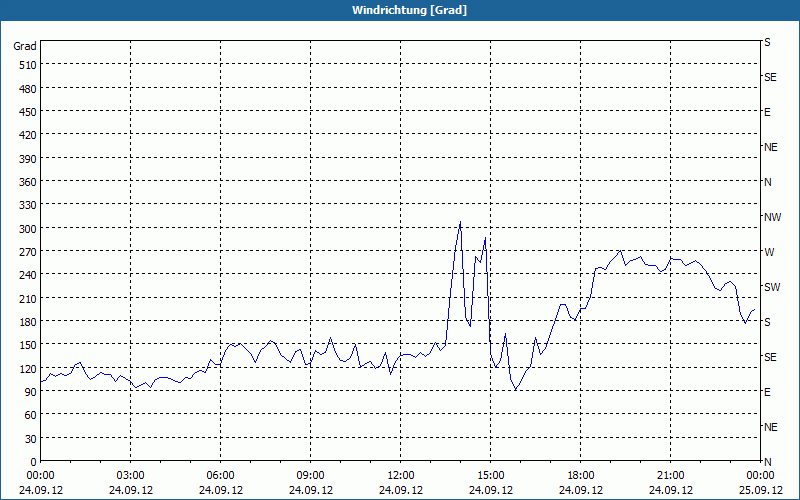Image resolution: width=800 pixels, height=500 pixels.
Task: Select the 18:00 time label
Action: [x=581, y=475]
